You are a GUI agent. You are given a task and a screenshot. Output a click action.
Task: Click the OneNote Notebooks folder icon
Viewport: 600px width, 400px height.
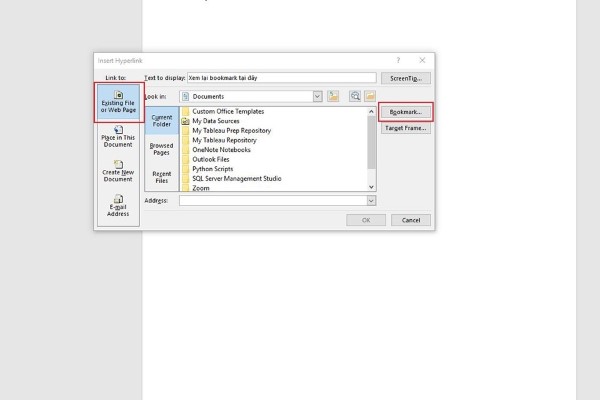(x=186, y=150)
